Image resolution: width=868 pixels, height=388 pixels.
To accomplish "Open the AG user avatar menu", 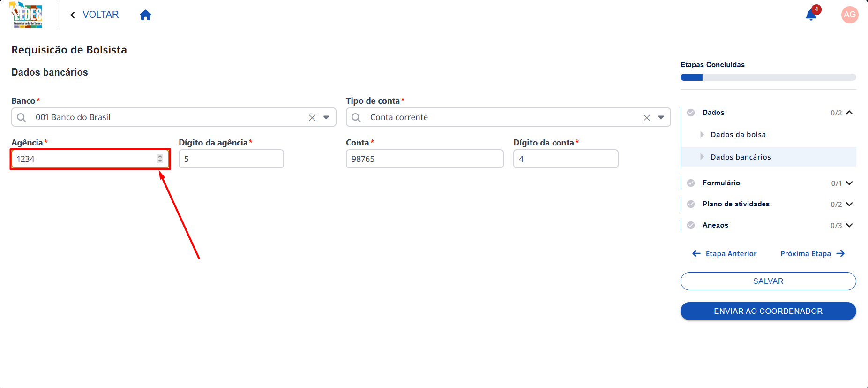I will point(850,15).
